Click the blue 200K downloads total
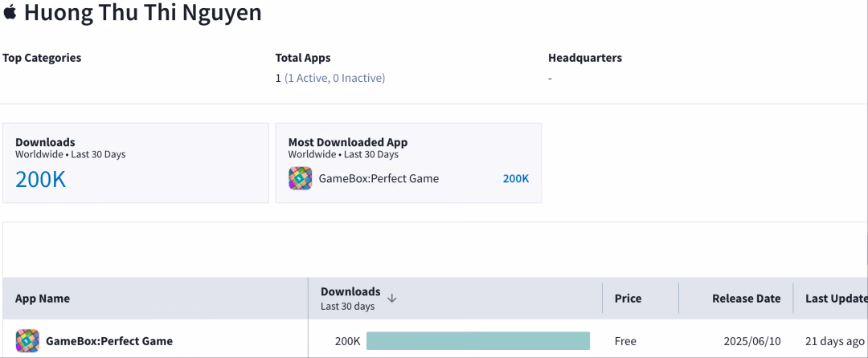The image size is (868, 358). [40, 180]
